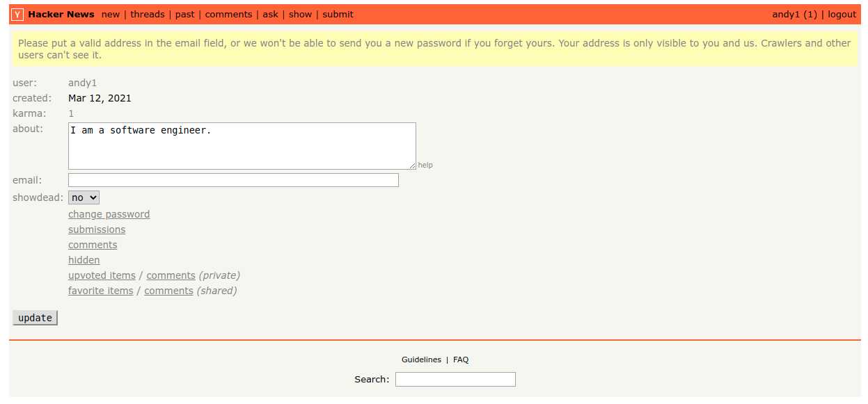Open favorite comments (shared) link
Image resolution: width=868 pixels, height=404 pixels.
tap(168, 291)
